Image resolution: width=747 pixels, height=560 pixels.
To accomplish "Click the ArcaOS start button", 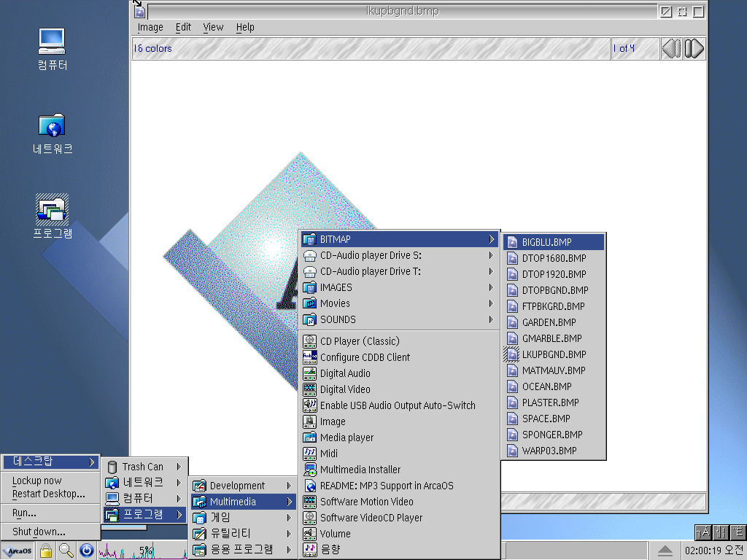I will coord(18,551).
